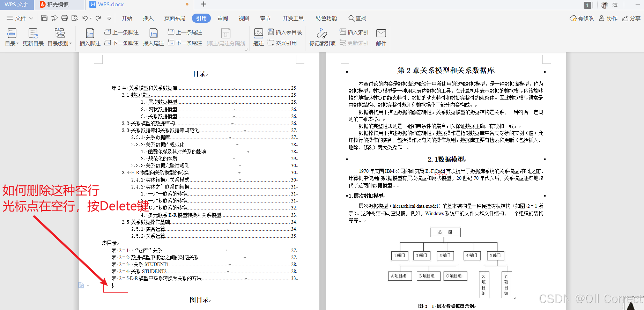
Task: Go to 下一条尾注
Action: click(x=185, y=43)
